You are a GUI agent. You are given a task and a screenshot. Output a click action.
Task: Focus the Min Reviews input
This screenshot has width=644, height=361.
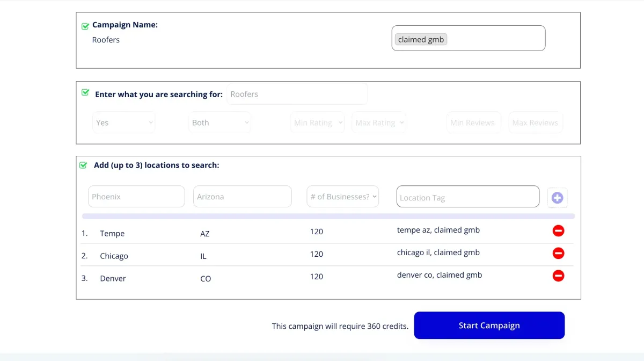point(474,122)
